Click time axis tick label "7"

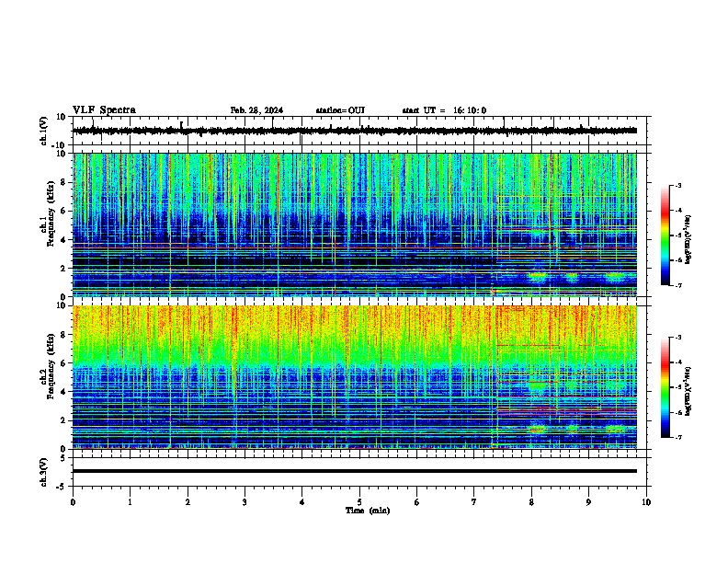click(x=473, y=502)
